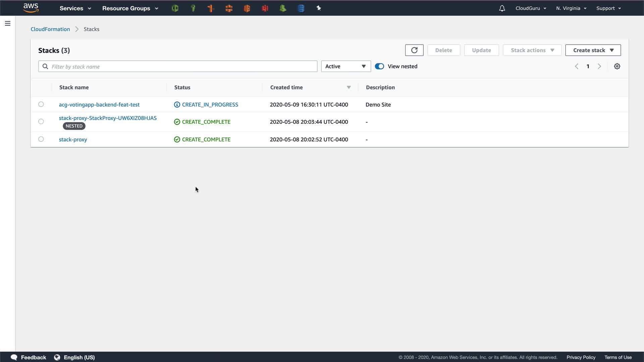This screenshot has width=644, height=362.
Task: Click the refresh stacks button
Action: coord(414,50)
